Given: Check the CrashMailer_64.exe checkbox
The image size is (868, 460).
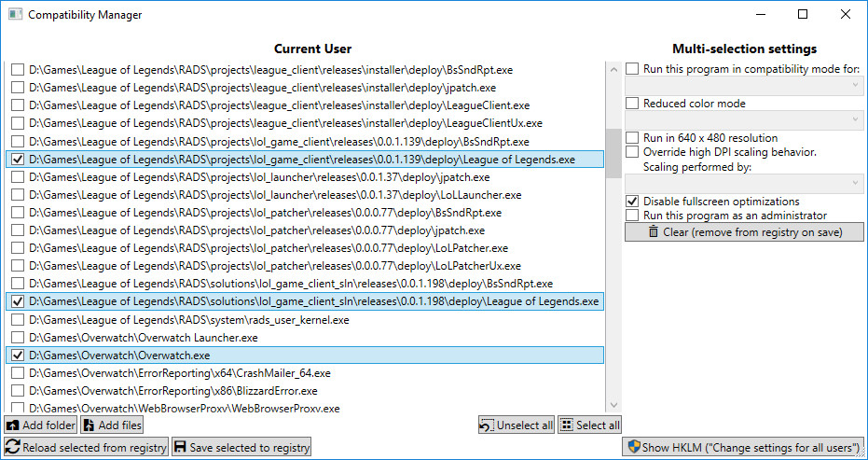Looking at the screenshot, I should (x=18, y=373).
